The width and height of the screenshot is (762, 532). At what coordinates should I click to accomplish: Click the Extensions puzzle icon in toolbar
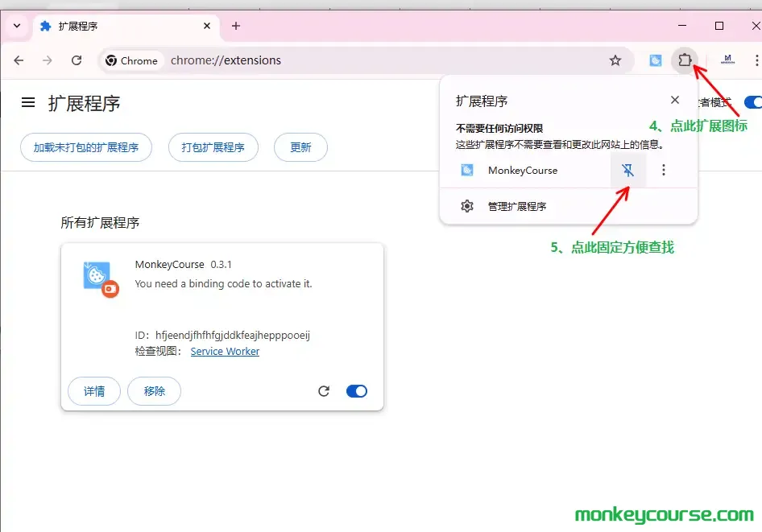click(685, 60)
